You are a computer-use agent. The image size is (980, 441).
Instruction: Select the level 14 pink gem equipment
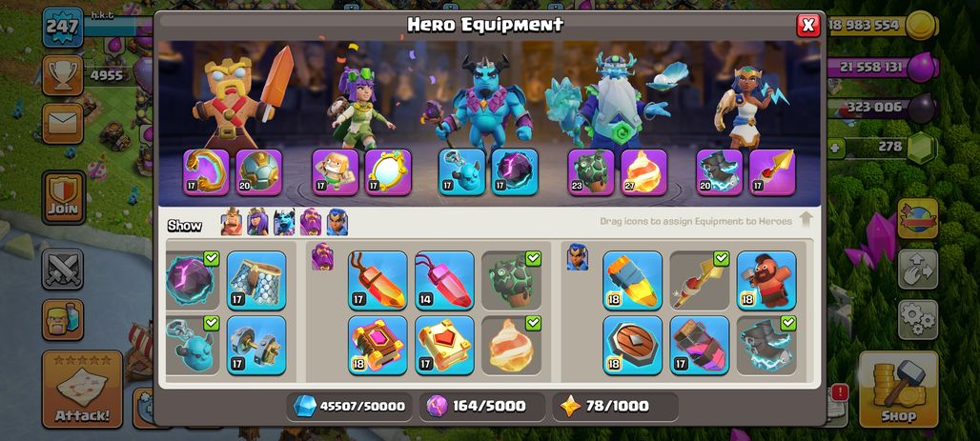pyautogui.click(x=444, y=280)
